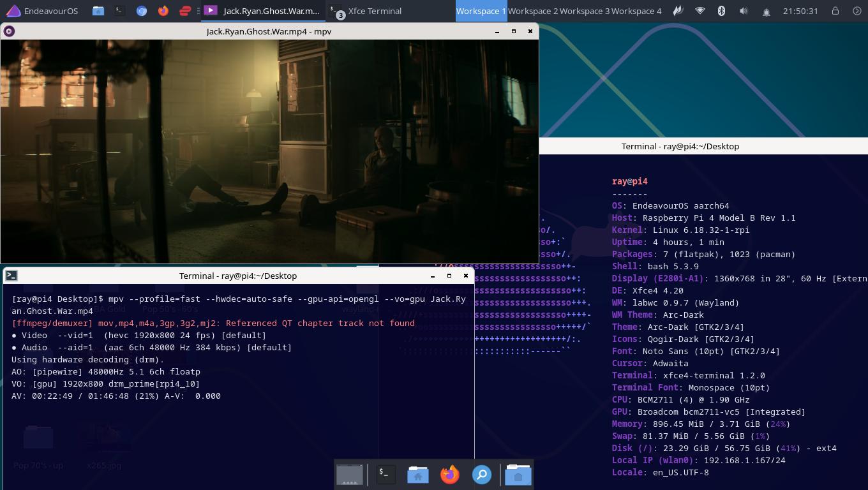
Task: Open the volume control in the panel
Action: (744, 11)
